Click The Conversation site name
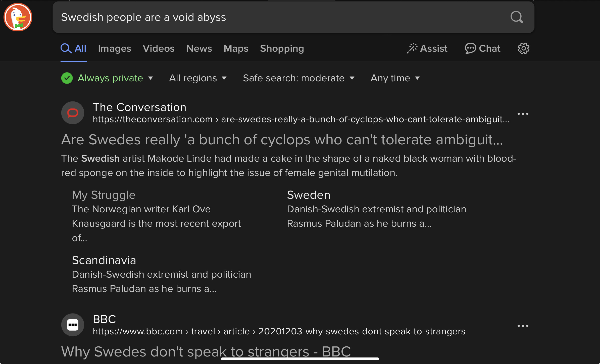The image size is (600, 364). (139, 107)
